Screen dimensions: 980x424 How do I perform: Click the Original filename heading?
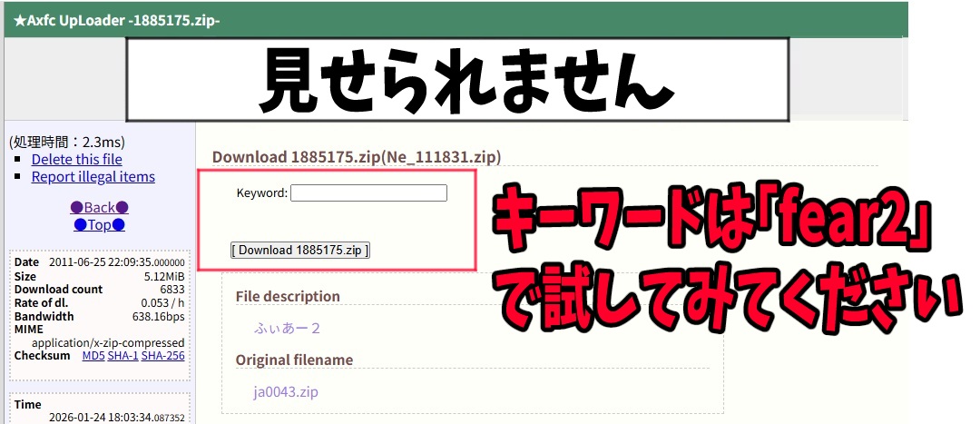(x=294, y=360)
